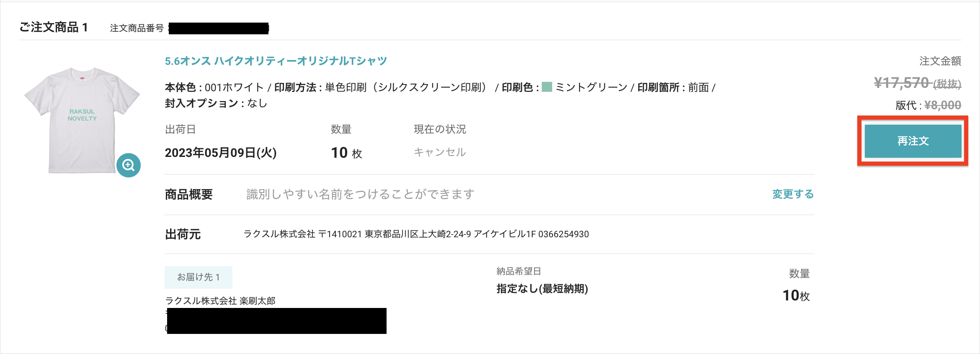Click the 注文商品番号 label
980x354 pixels.
pos(137,28)
